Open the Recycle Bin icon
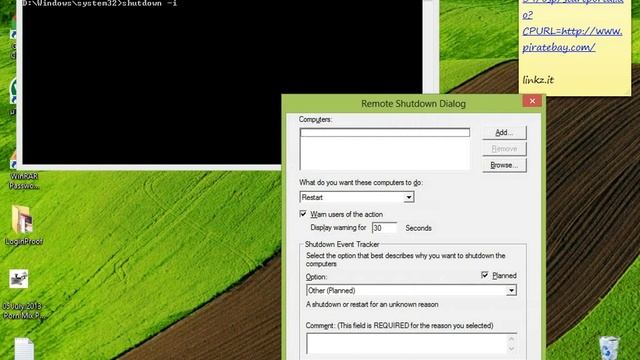 pos(609,348)
